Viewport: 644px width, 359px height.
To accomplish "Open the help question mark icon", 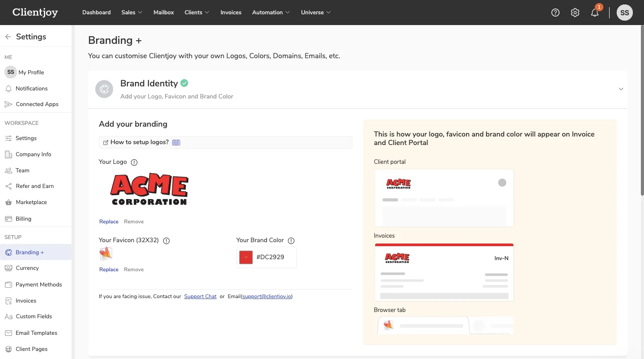I will (x=555, y=13).
